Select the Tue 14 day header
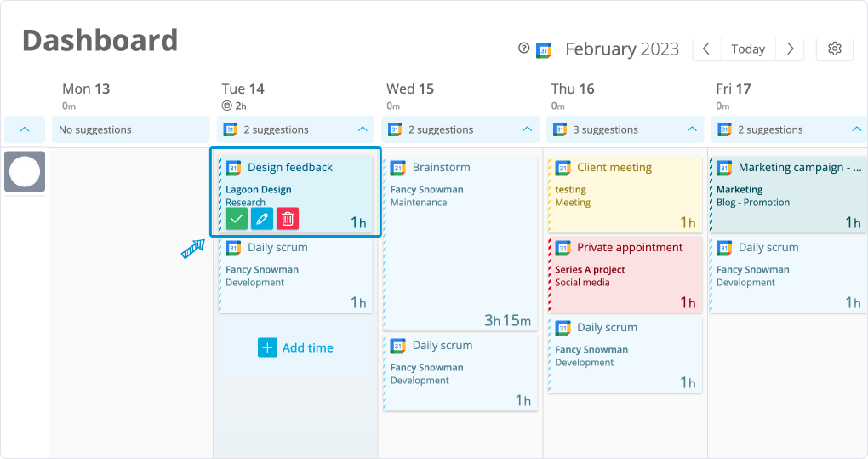 (243, 89)
